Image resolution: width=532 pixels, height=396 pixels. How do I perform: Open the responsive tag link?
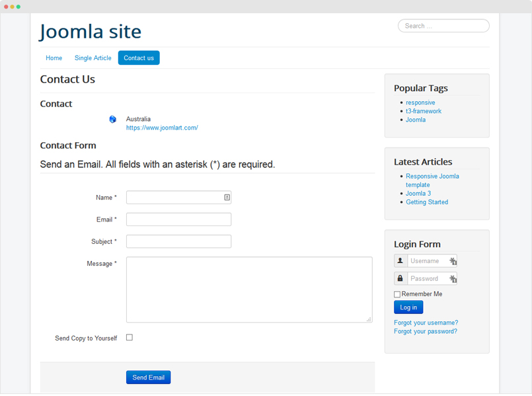point(420,102)
